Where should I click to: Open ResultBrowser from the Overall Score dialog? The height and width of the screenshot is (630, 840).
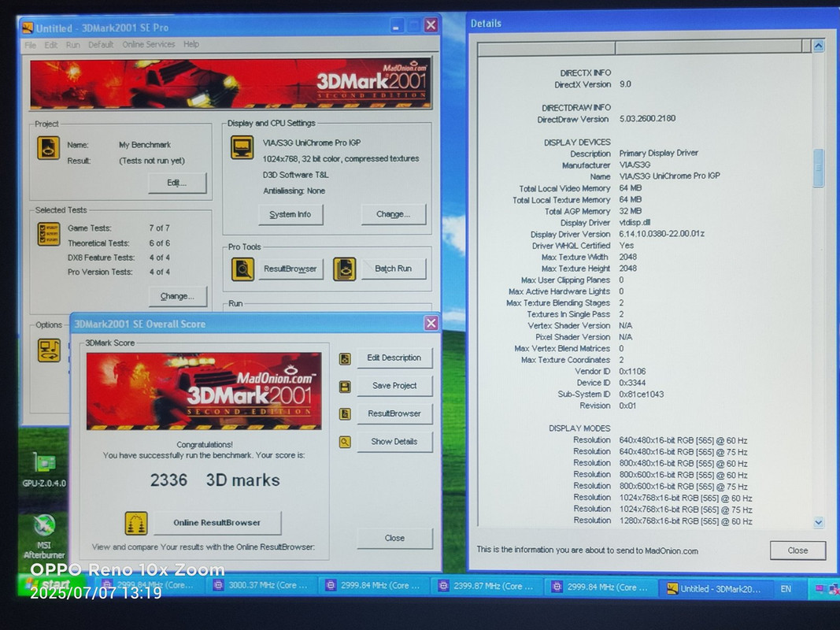pos(394,413)
